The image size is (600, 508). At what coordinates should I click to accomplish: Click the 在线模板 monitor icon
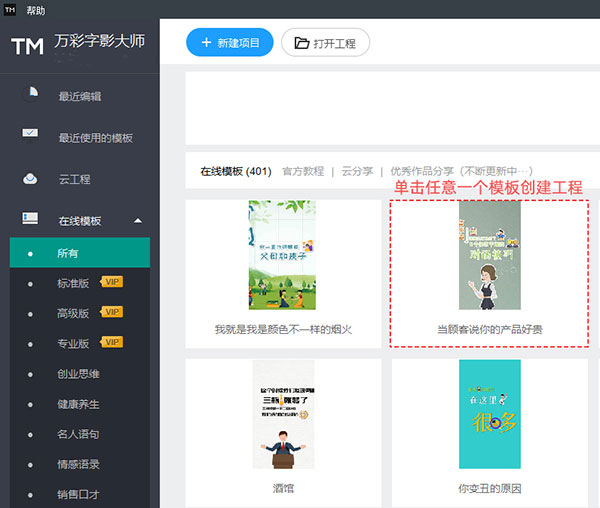(x=31, y=220)
